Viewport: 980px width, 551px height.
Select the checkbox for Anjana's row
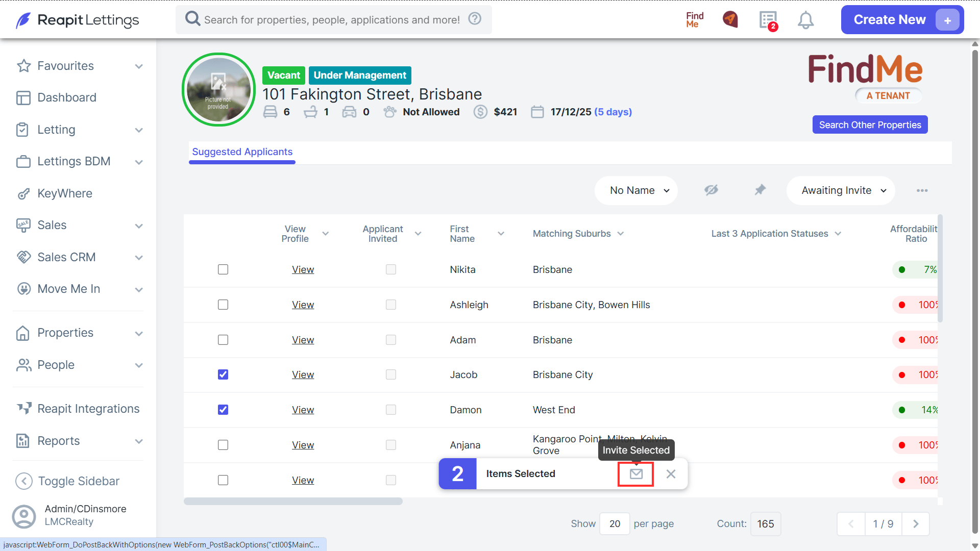tap(223, 445)
